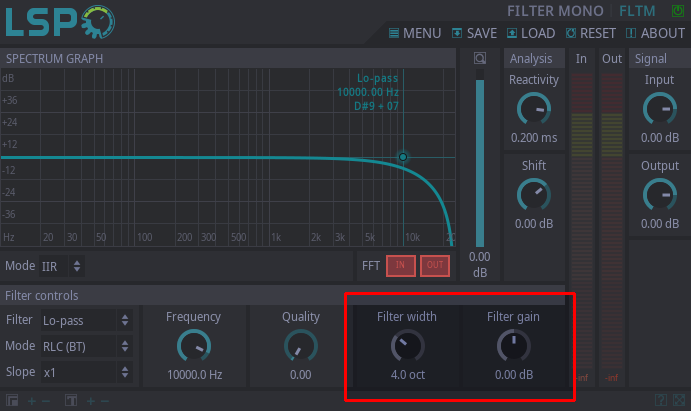Toggle the FFT IN button

pos(401,265)
